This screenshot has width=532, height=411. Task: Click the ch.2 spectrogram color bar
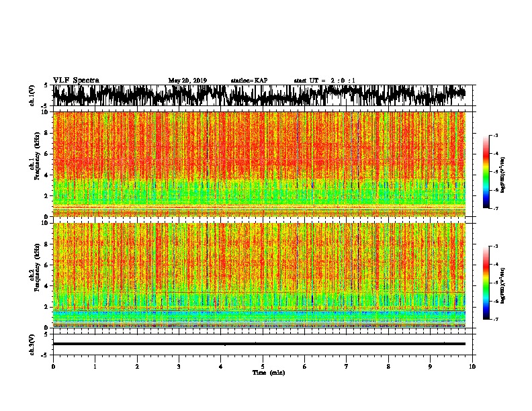pyautogui.click(x=486, y=283)
